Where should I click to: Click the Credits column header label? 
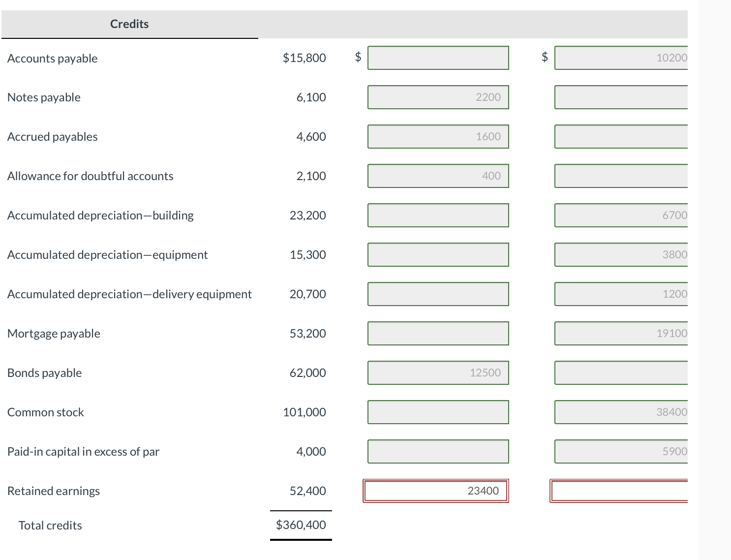[129, 24]
